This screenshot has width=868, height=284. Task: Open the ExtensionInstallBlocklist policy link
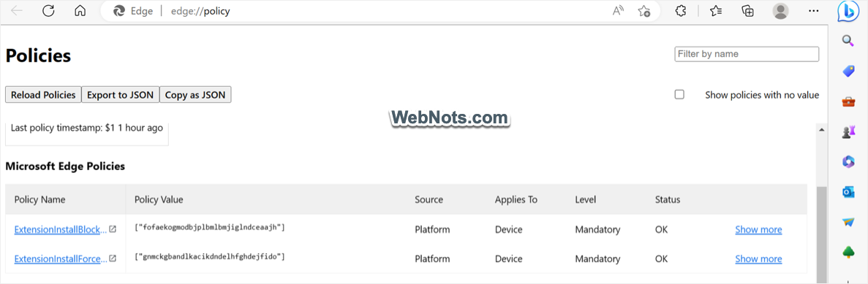point(61,229)
